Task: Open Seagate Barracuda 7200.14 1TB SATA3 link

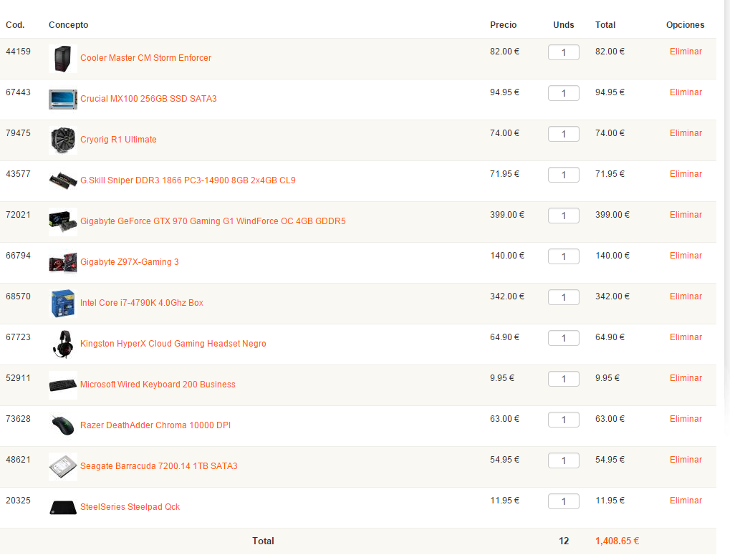Action: [159, 466]
